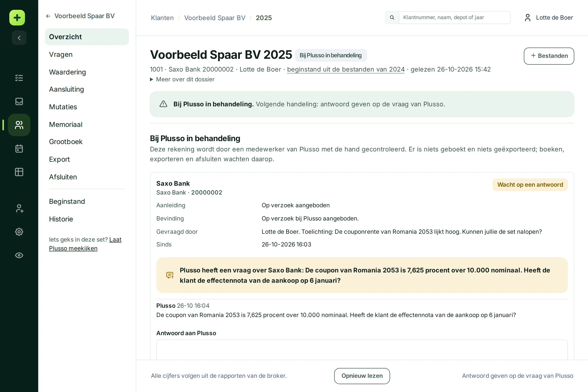The height and width of the screenshot is (392, 588).
Task: Click the add user icon
Action: click(x=19, y=208)
